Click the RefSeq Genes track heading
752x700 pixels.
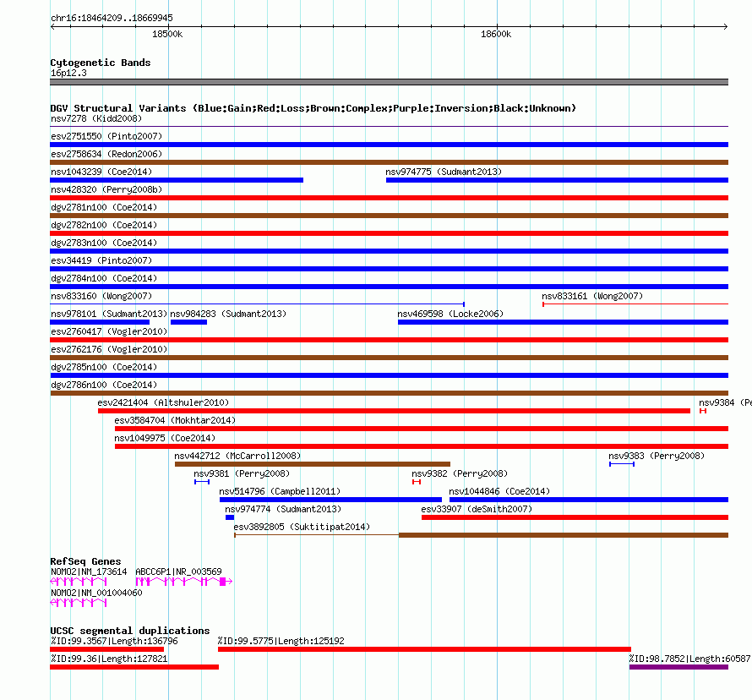coord(85,561)
